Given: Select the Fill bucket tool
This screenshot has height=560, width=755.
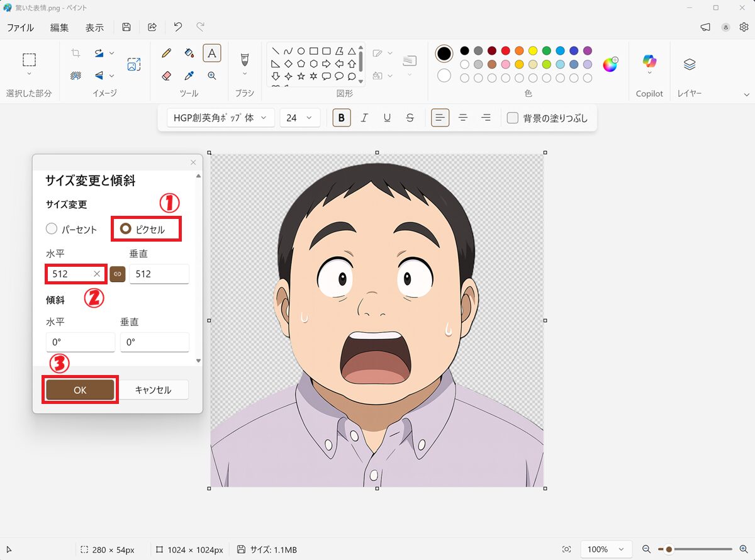Looking at the screenshot, I should [189, 53].
